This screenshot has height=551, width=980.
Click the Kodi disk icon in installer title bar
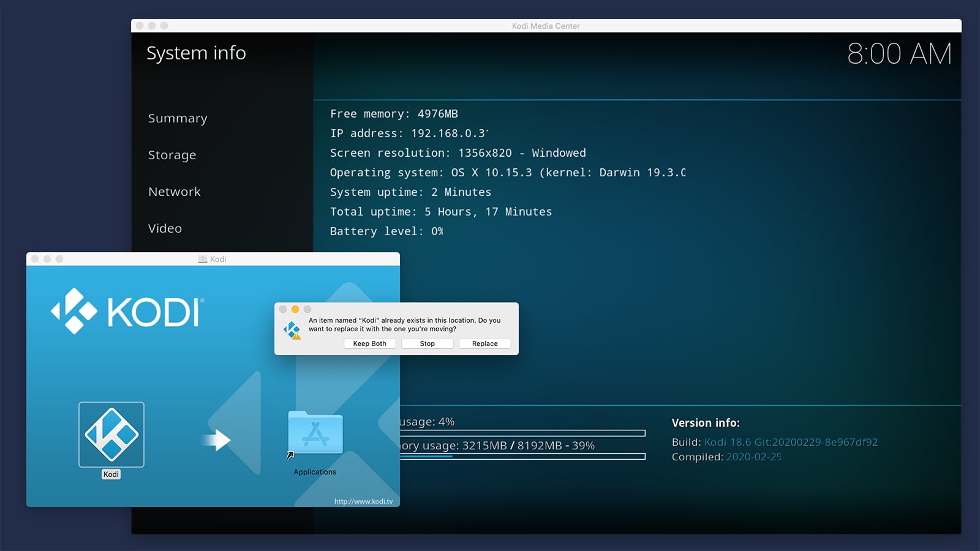(x=203, y=259)
